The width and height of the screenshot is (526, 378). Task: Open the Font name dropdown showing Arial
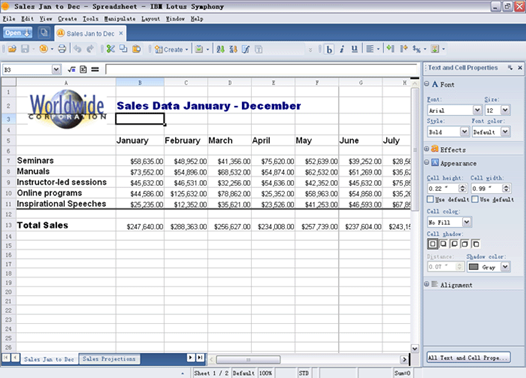tap(477, 110)
